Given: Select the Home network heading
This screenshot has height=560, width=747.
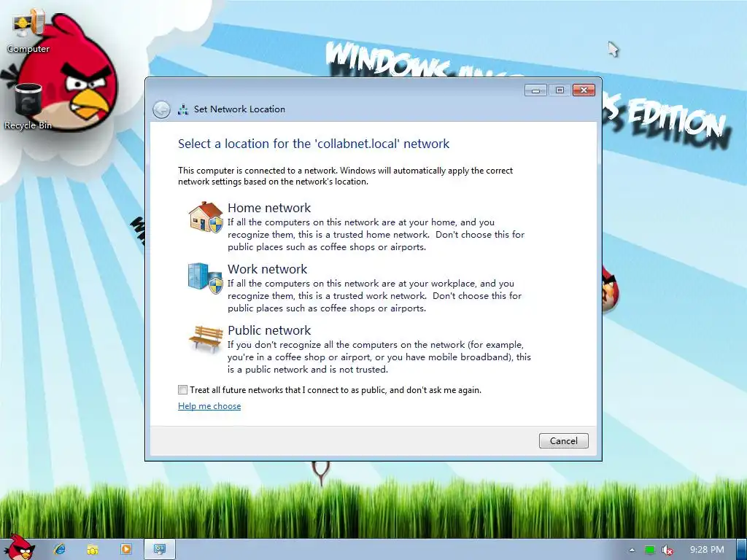Looking at the screenshot, I should coord(269,208).
